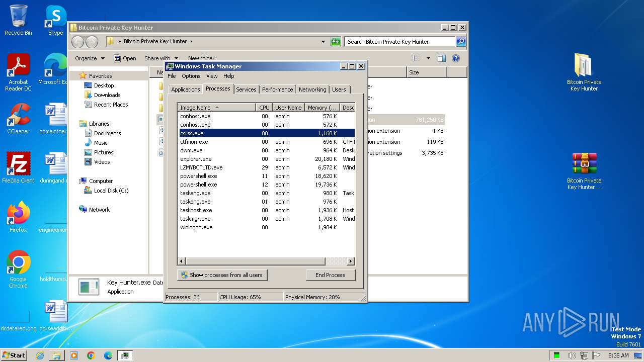This screenshot has width=644, height=362.
Task: Switch to Performance tab
Action: [277, 89]
